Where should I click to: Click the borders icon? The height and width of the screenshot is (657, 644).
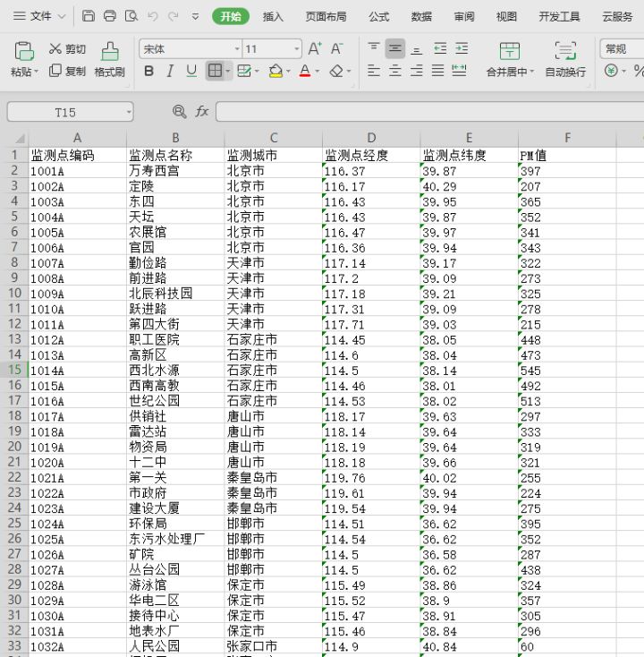(215, 71)
